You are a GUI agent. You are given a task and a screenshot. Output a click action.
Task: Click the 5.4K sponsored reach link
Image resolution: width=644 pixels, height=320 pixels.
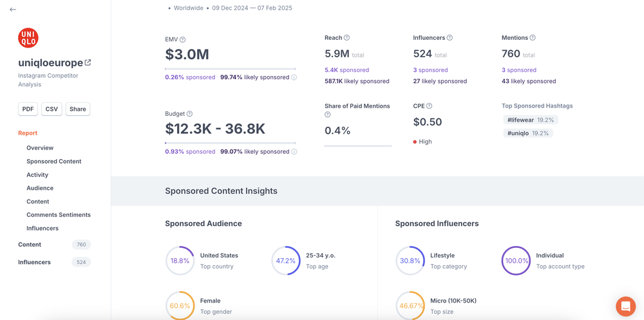click(x=346, y=70)
